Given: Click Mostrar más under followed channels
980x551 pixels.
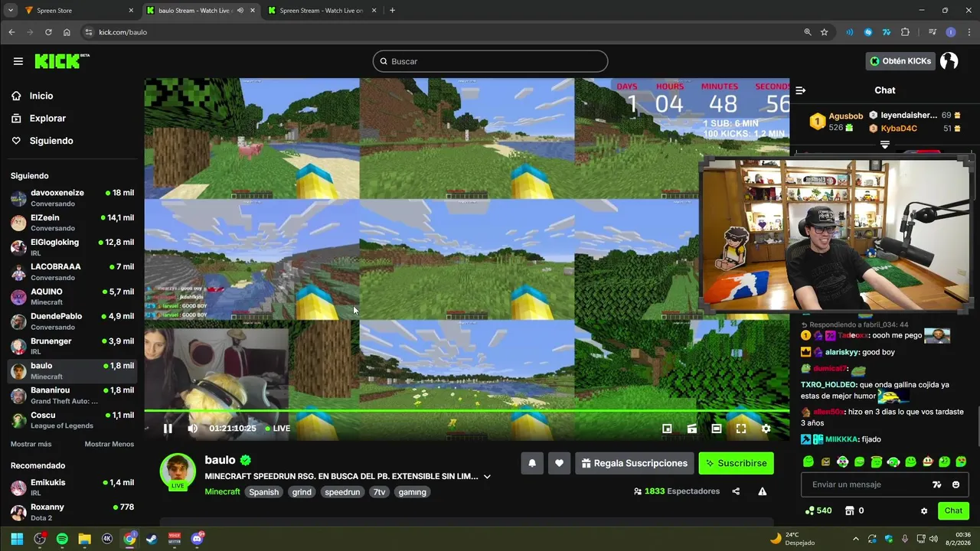Looking at the screenshot, I should tap(31, 444).
